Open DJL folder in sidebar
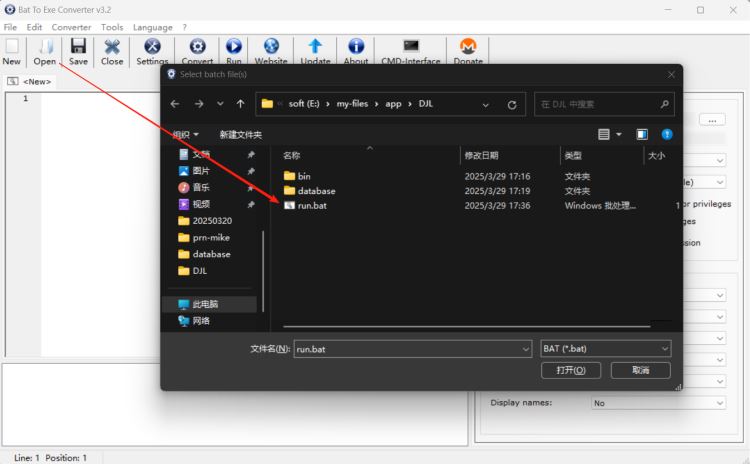This screenshot has width=750, height=464. (x=199, y=271)
